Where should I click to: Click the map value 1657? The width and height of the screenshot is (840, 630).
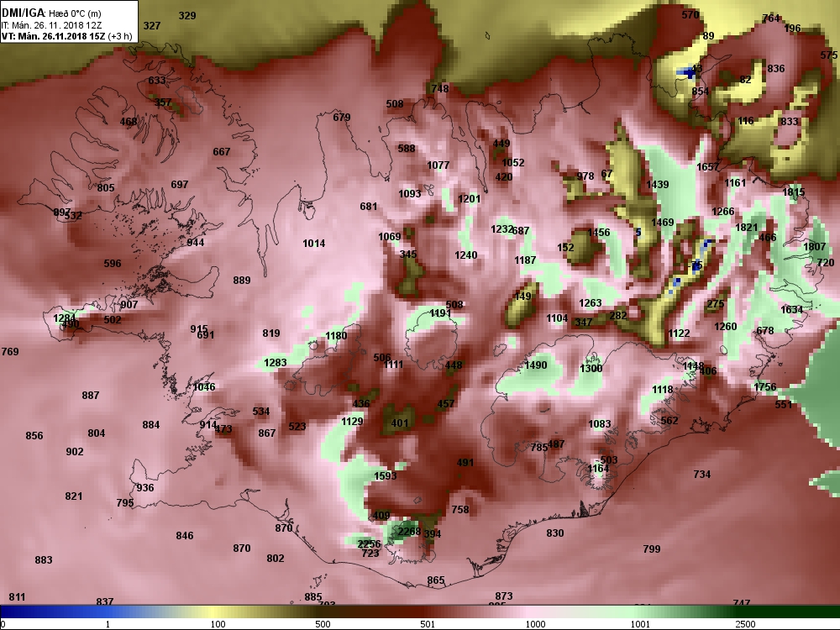pos(707,166)
